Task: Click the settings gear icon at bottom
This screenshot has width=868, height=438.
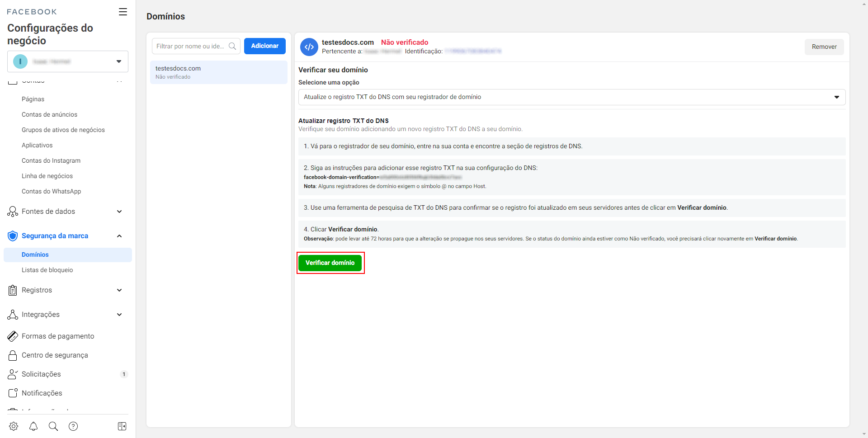Action: coord(14,426)
